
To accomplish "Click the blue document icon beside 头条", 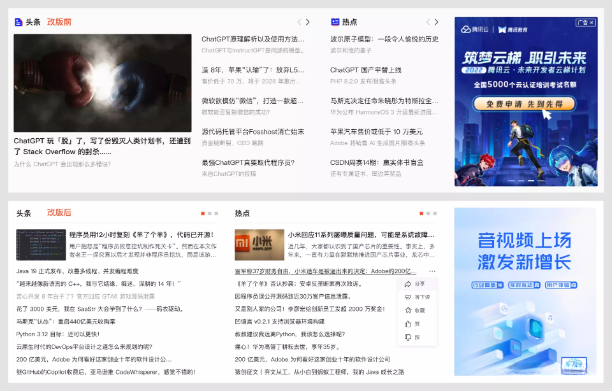I will pos(18,22).
